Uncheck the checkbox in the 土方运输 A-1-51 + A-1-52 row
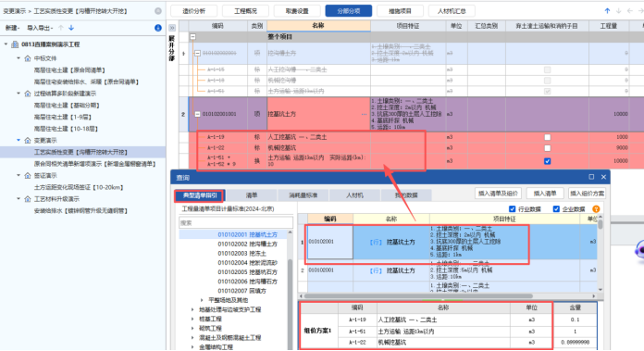Image resolution: width=644 pixels, height=351 pixels. coord(547,161)
